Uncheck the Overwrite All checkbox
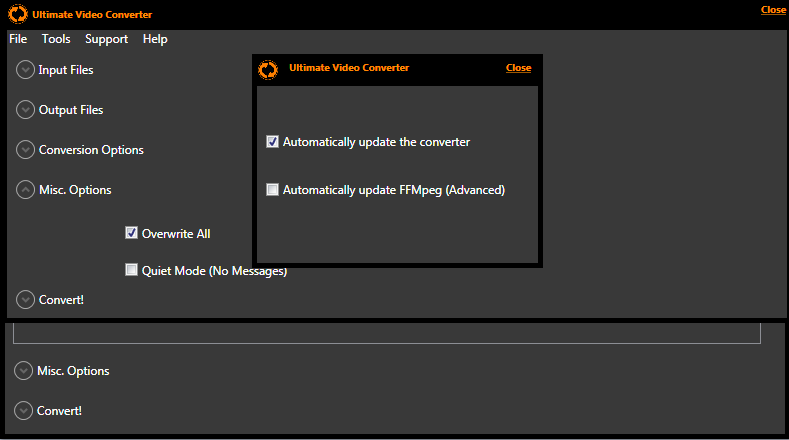Screen dimensions: 789x440 click(x=131, y=233)
